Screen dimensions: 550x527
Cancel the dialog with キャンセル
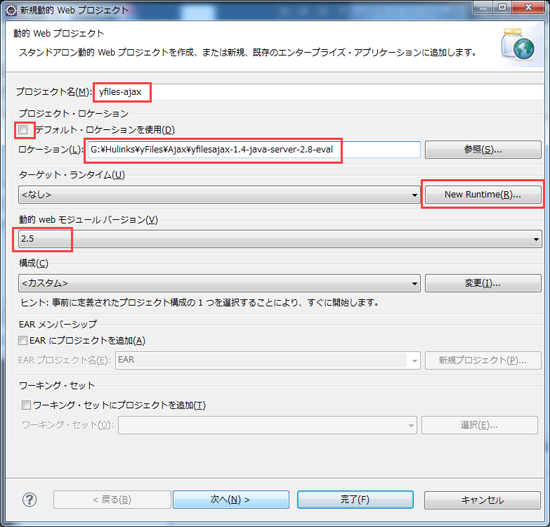[482, 500]
